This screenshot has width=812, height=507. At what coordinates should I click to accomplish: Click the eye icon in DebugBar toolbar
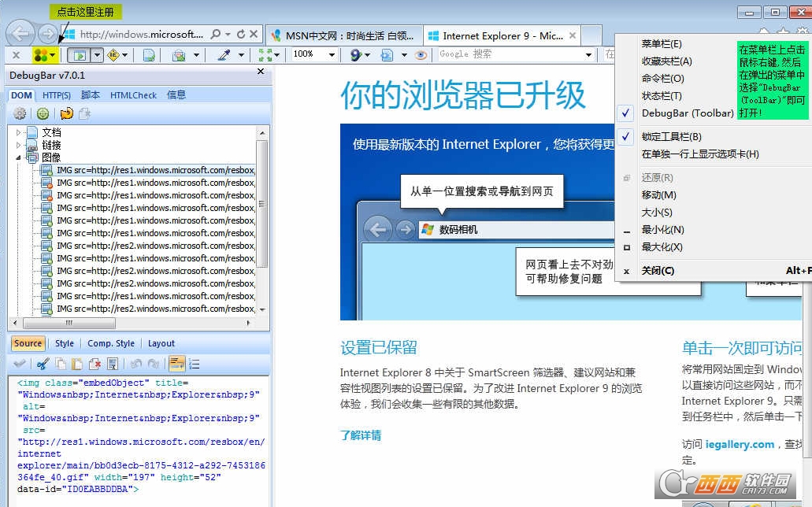click(x=421, y=55)
